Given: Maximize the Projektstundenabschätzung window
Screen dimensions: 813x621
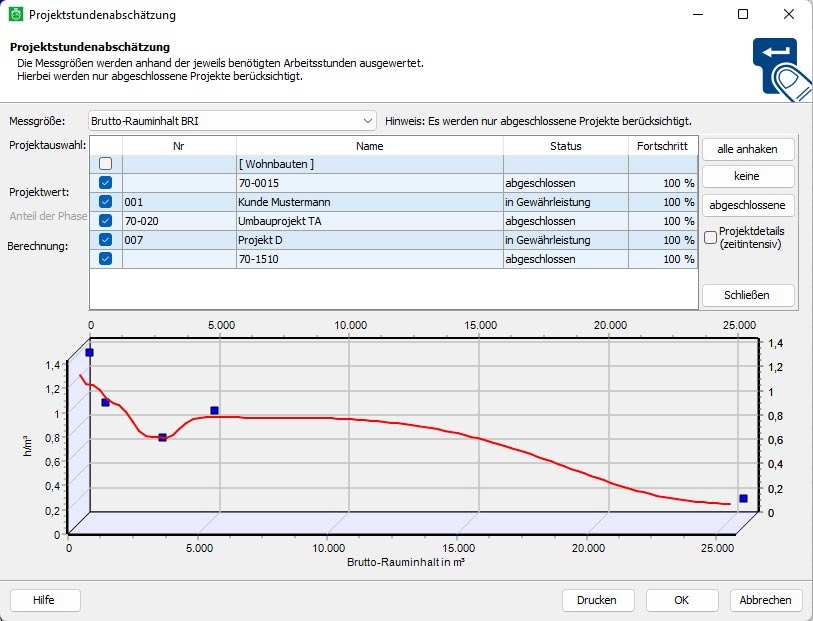Looking at the screenshot, I should pos(743,15).
